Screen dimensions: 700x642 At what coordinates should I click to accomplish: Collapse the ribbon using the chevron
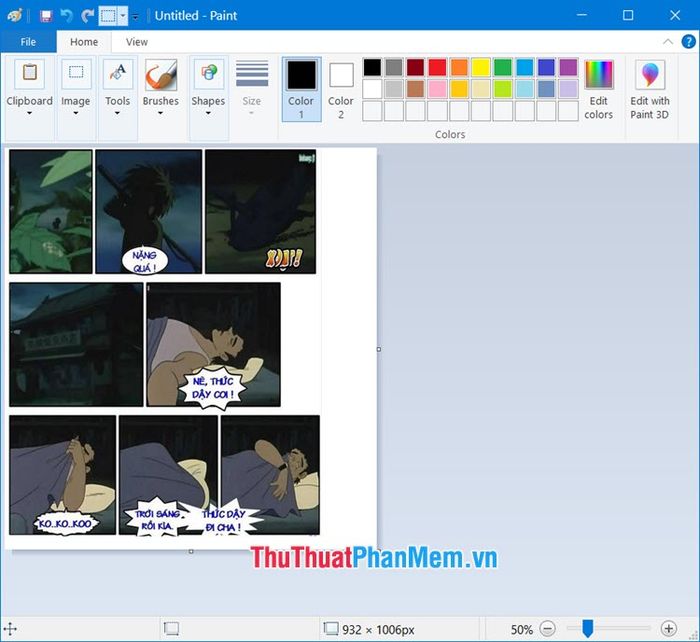click(x=668, y=42)
